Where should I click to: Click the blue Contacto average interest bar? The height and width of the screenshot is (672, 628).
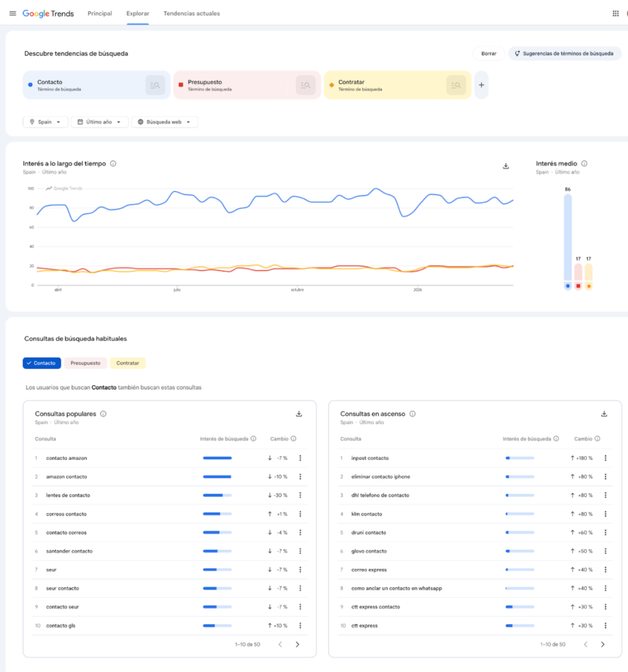click(x=568, y=238)
